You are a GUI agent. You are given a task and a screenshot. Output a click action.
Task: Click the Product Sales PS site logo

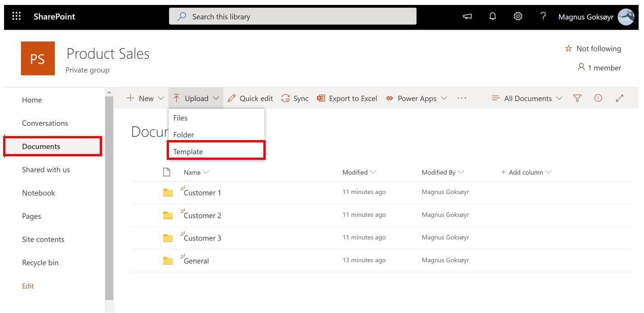(x=38, y=58)
